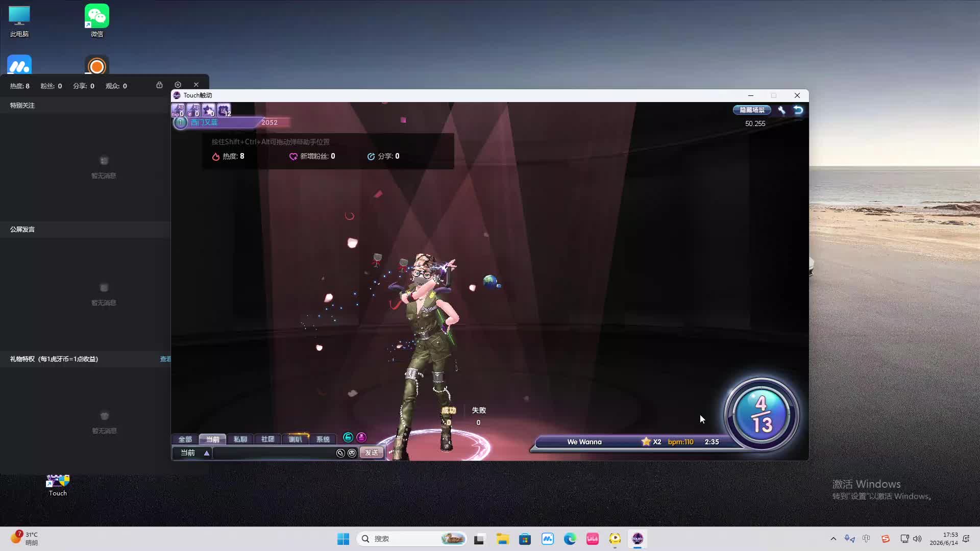
Task: Click the 查看 link beside 礼物特权
Action: pos(165,359)
